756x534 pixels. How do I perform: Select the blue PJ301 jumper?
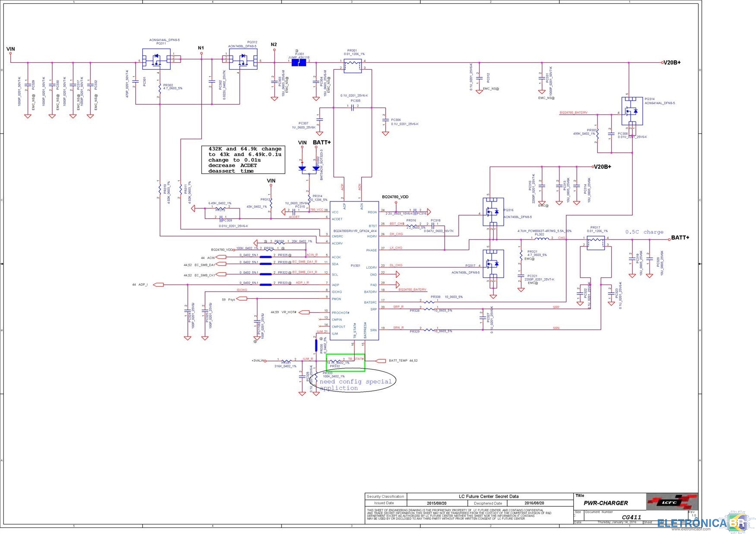click(299, 63)
